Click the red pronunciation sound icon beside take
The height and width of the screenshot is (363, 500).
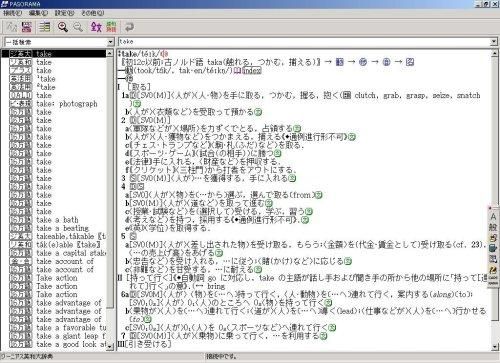point(164,54)
